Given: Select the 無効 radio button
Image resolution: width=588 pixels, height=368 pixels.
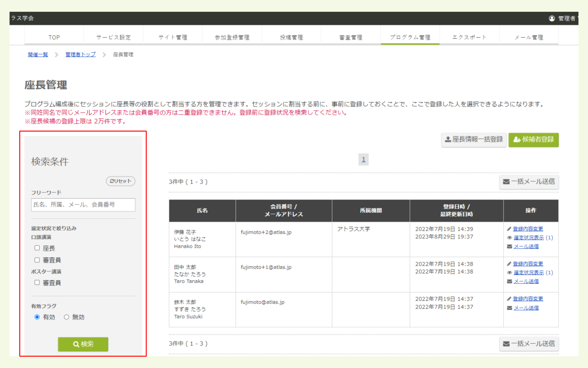Looking at the screenshot, I should point(66,317).
